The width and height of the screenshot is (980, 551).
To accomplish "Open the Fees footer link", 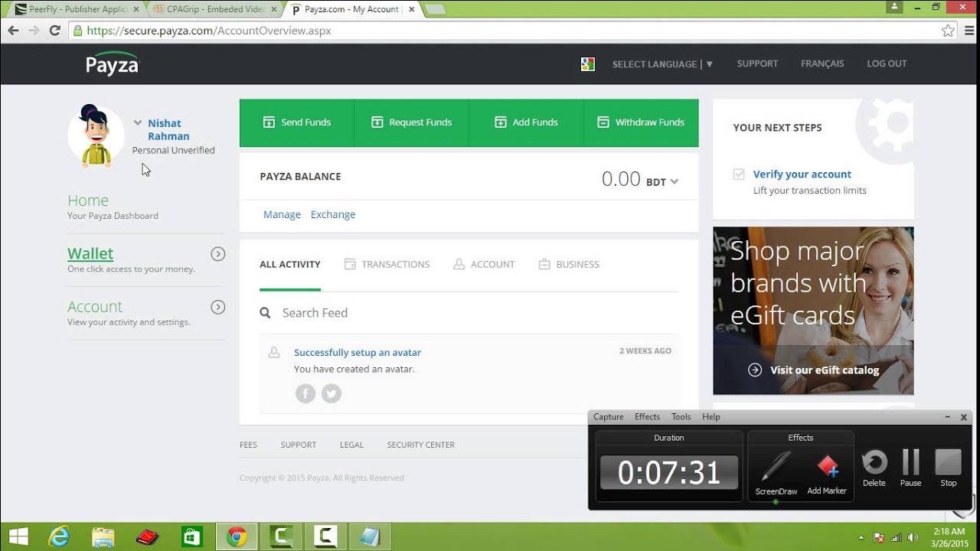I will pos(248,445).
